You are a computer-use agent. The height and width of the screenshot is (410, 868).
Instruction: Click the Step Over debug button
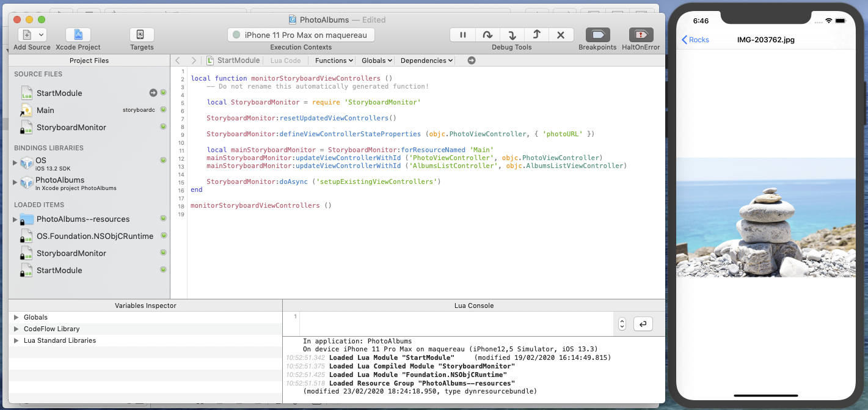pyautogui.click(x=487, y=35)
